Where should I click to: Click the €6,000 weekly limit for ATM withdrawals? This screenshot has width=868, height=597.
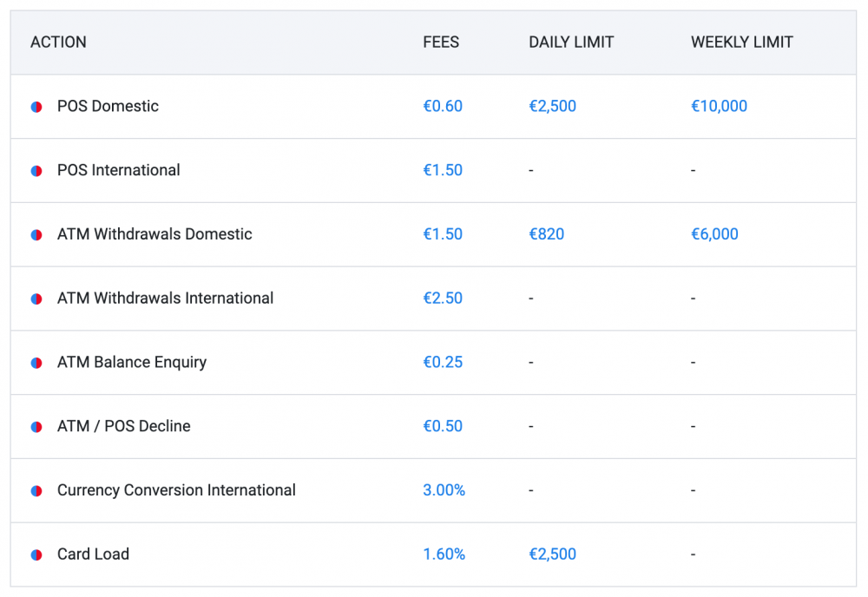(714, 234)
